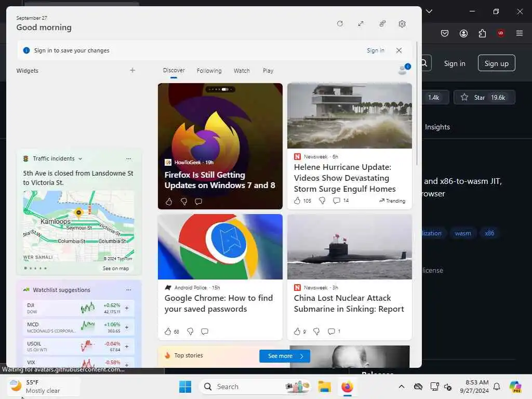
Task: Switch to the Following tab
Action: coord(209,71)
